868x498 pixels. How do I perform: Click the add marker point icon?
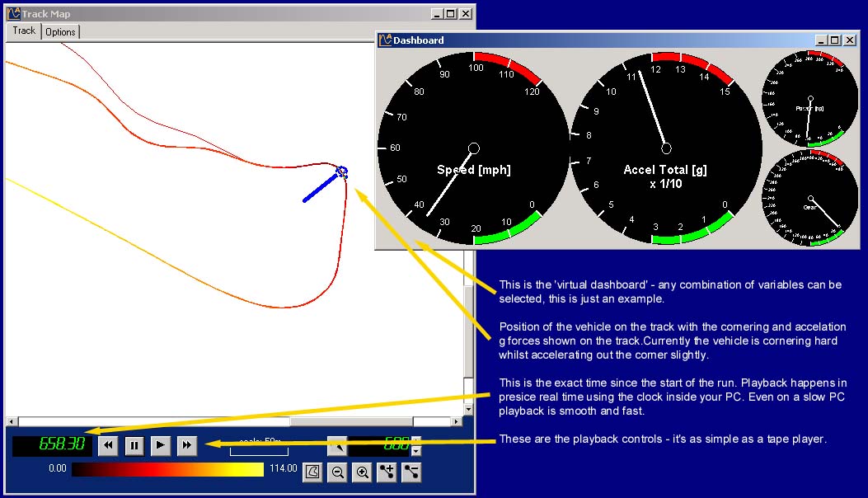(387, 472)
